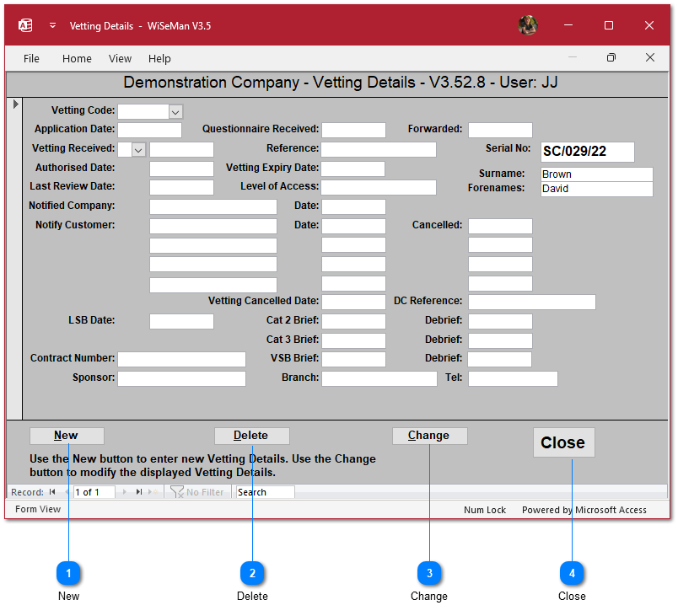Go to first record navigation arrow

(x=52, y=492)
